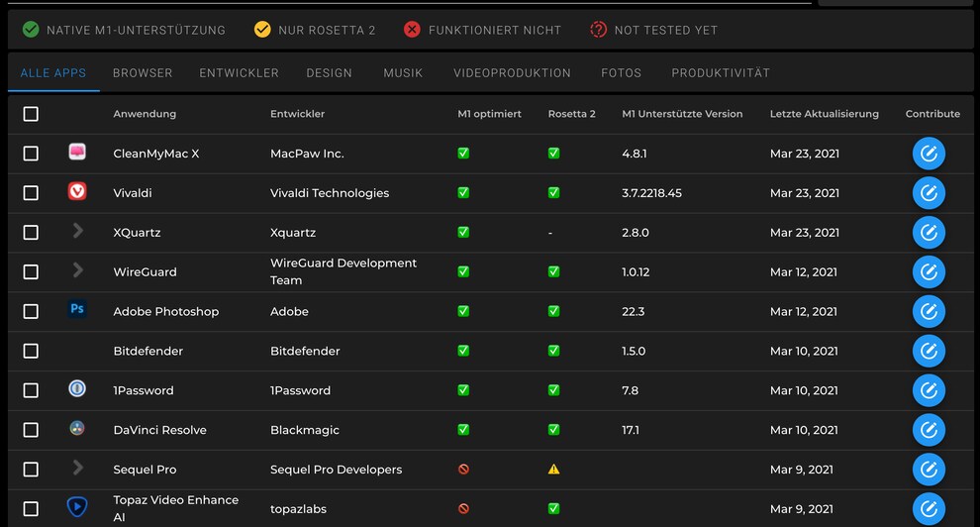This screenshot has width=980, height=527.
Task: Sort by M1 optimiert column header
Action: pyautogui.click(x=489, y=114)
